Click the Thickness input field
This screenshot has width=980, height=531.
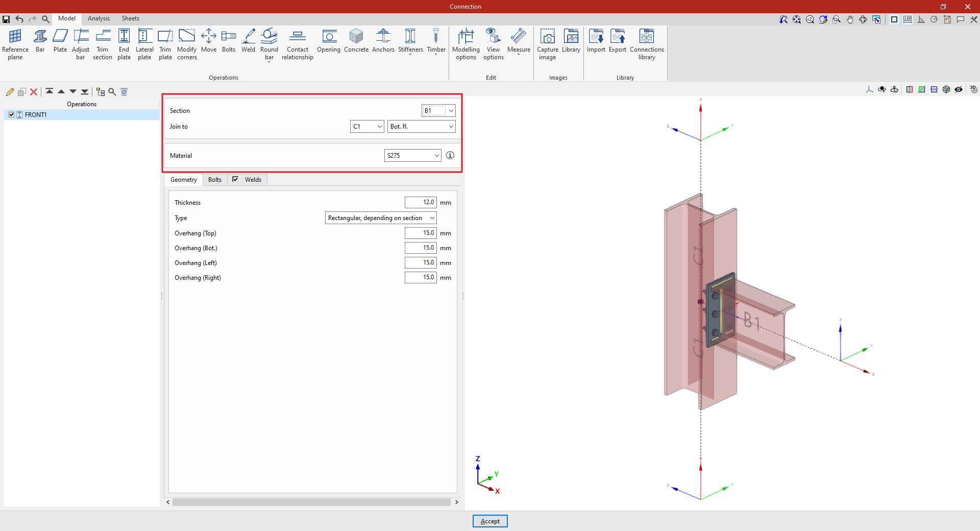click(x=421, y=203)
